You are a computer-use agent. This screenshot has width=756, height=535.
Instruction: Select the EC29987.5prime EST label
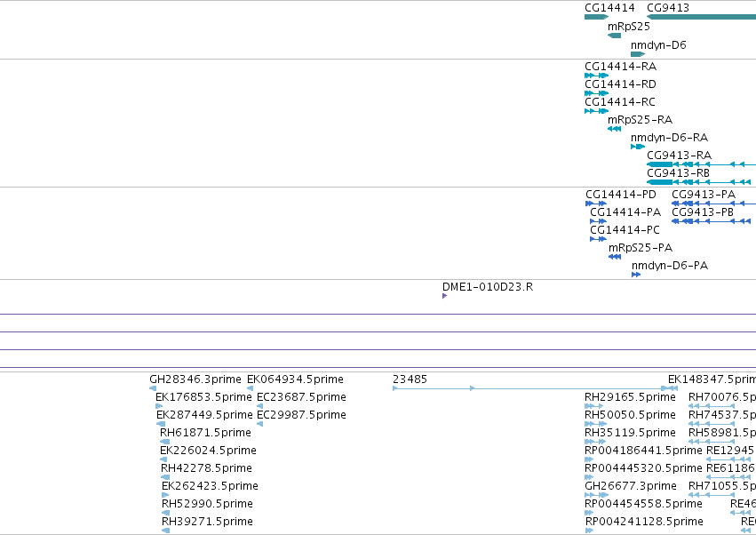pos(301,415)
